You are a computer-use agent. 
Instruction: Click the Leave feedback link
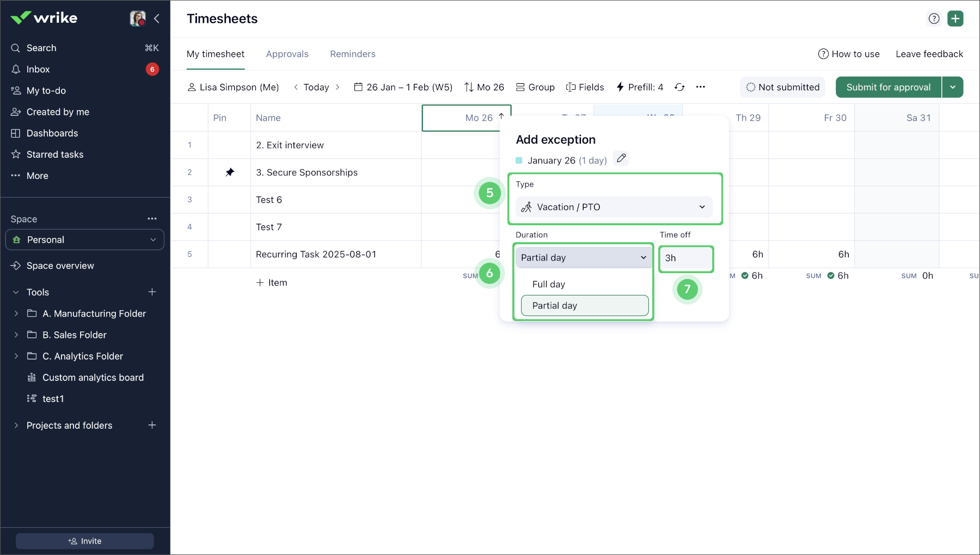point(929,54)
